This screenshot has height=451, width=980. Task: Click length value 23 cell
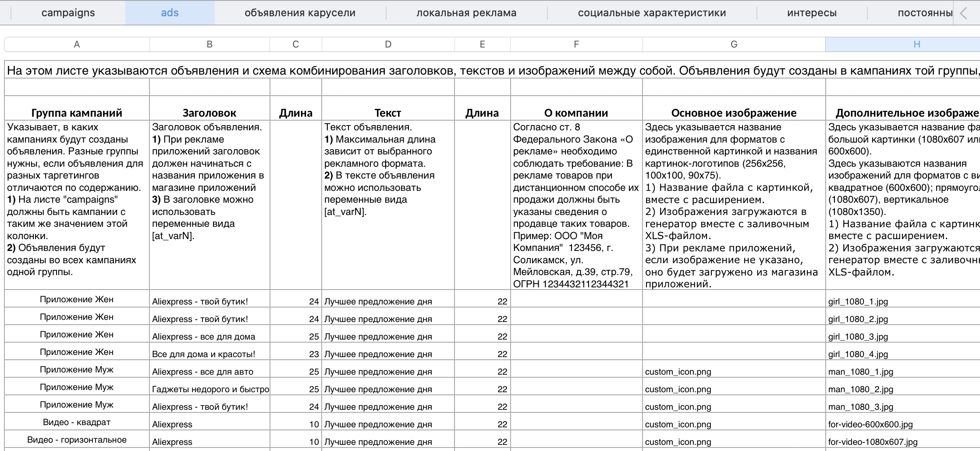click(296, 351)
